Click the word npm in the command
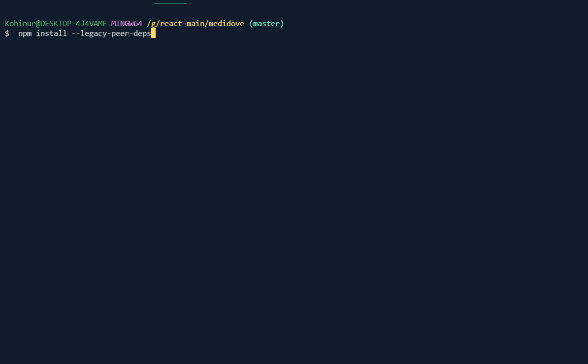Screen dimensions: 588x364 25,34
